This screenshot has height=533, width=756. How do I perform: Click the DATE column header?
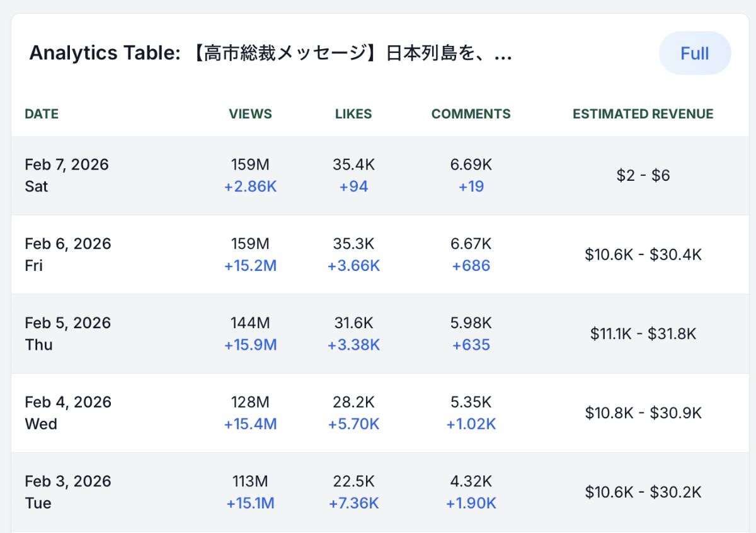tap(42, 114)
